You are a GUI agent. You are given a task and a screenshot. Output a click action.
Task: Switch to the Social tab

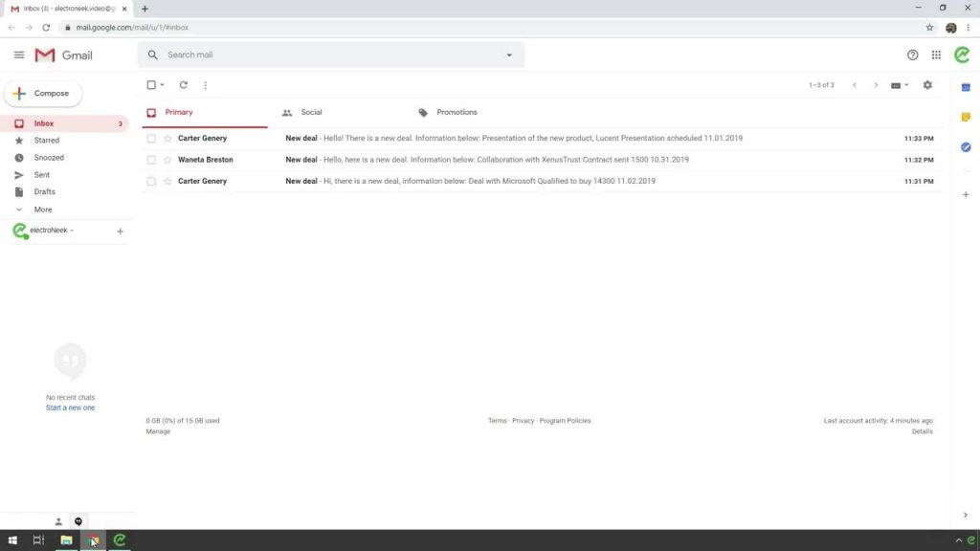311,113
